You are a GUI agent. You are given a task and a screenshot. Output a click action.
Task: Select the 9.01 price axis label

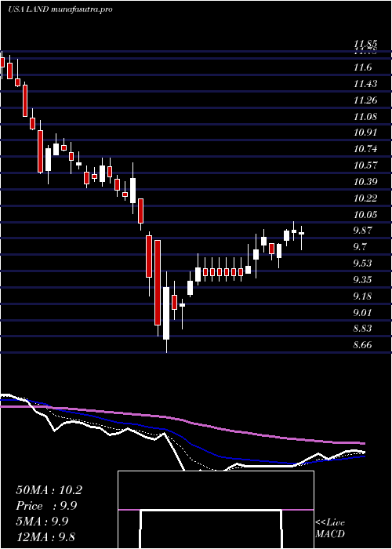(x=362, y=312)
